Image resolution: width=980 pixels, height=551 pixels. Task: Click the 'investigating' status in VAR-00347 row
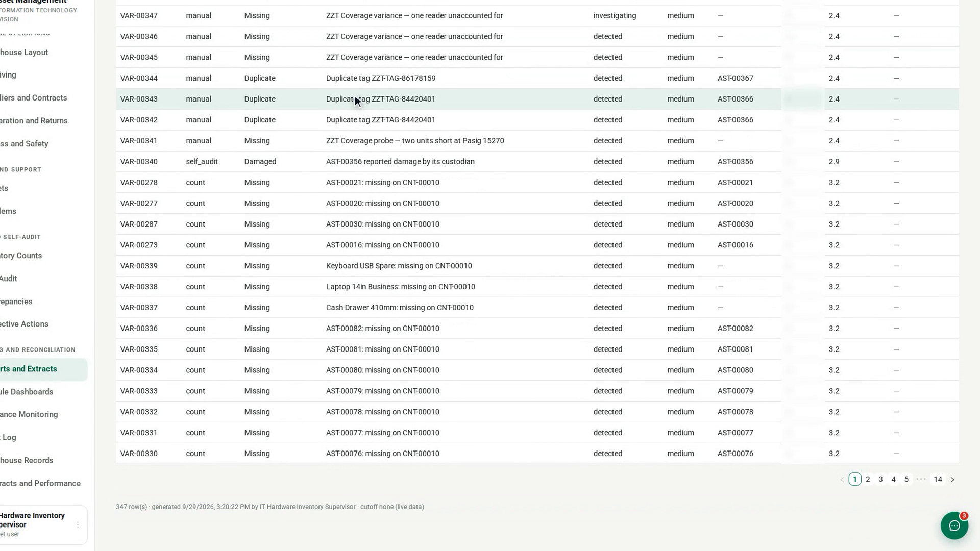click(x=615, y=16)
